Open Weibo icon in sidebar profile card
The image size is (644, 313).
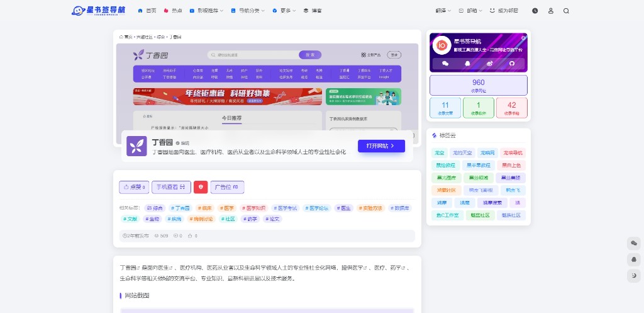489,64
